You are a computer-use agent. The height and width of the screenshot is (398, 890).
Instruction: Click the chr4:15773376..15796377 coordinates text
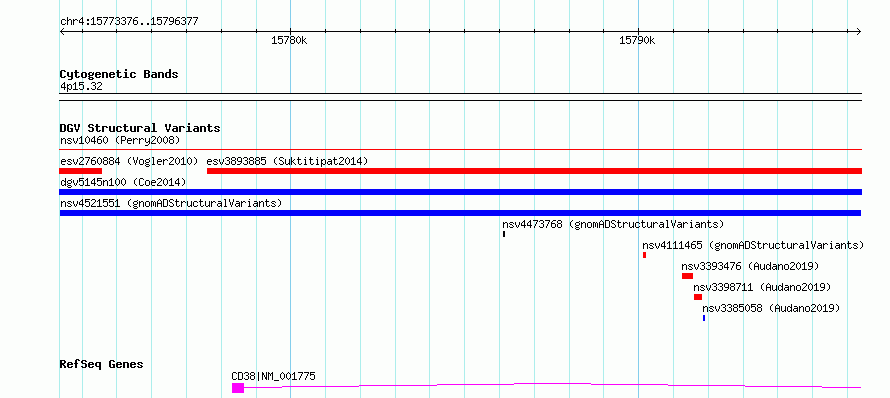(129, 22)
